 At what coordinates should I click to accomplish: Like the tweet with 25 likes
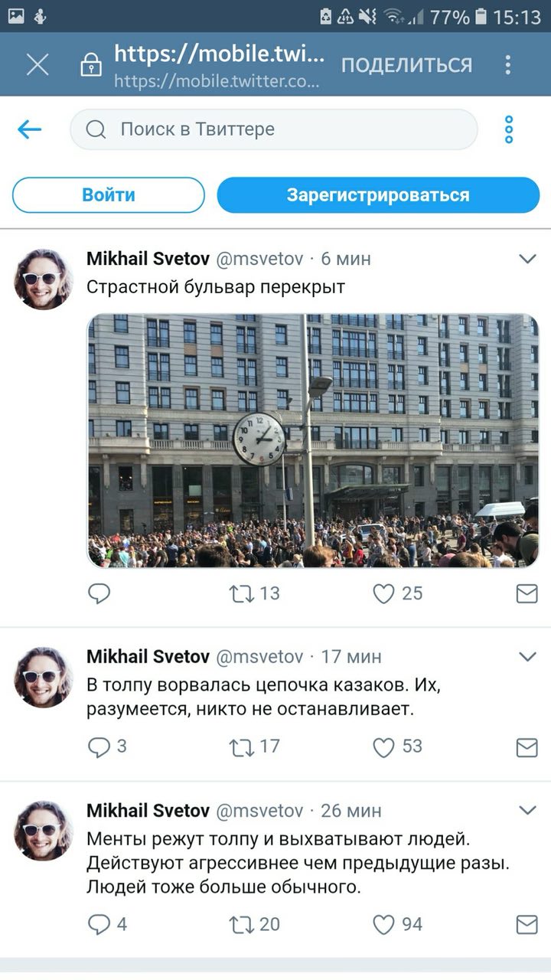coord(383,593)
